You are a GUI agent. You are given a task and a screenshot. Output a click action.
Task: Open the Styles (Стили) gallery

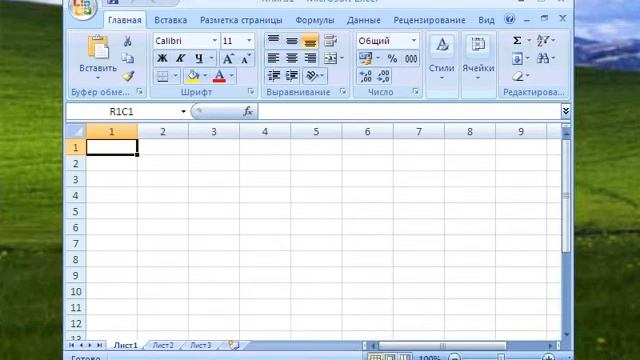442,59
